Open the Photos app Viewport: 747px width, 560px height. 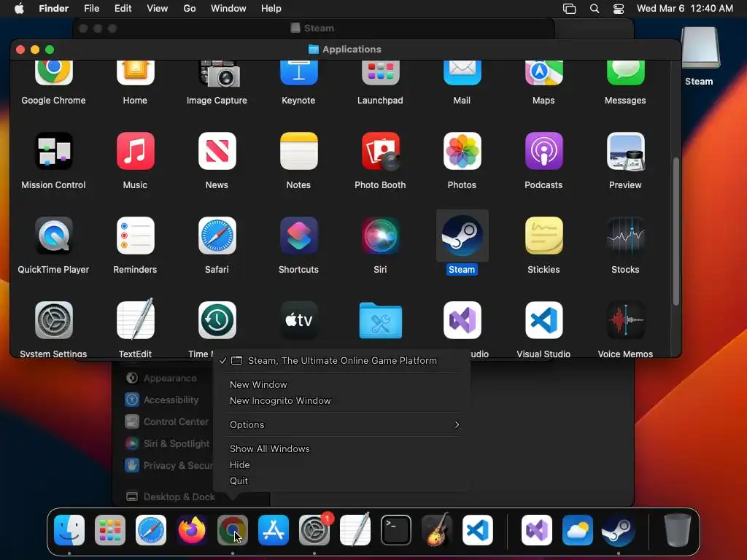coord(462,151)
